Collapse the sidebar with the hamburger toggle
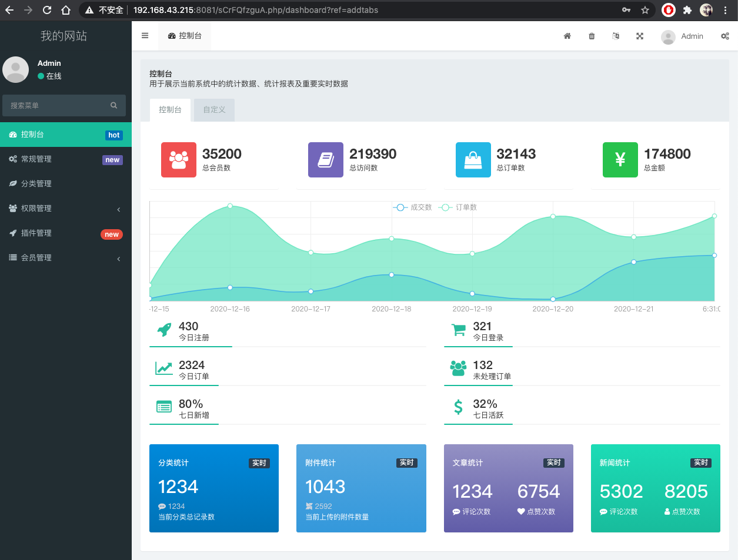 (x=145, y=35)
